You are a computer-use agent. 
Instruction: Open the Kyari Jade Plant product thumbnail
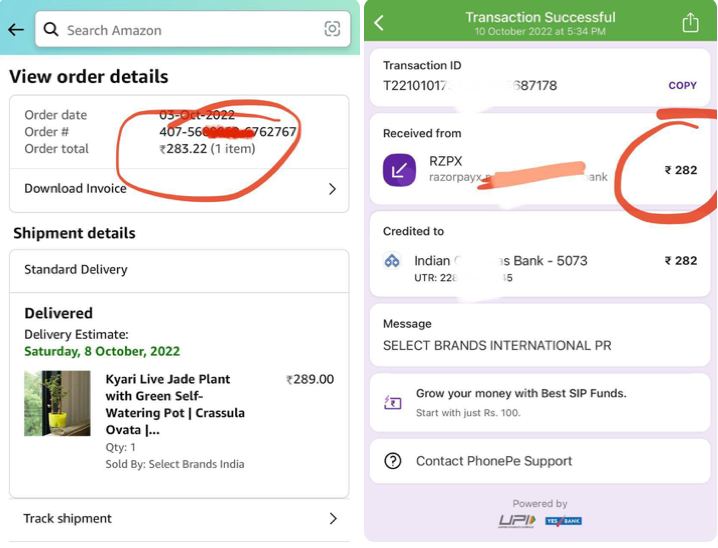pyautogui.click(x=57, y=403)
